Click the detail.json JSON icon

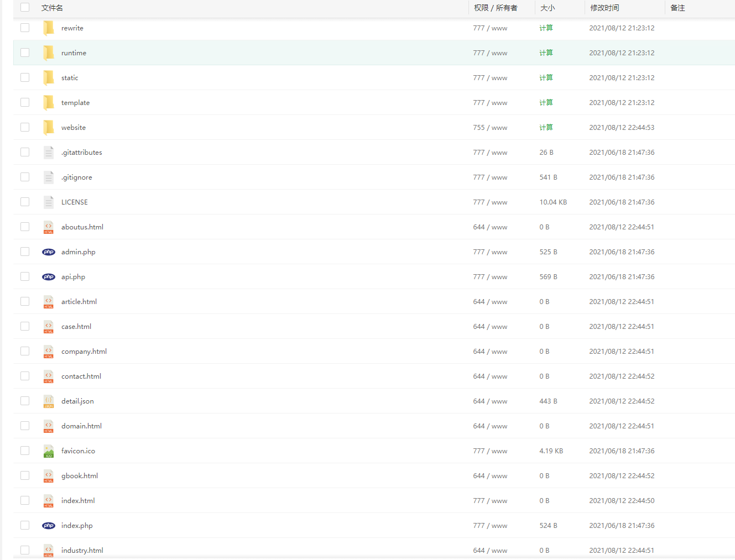coord(49,401)
